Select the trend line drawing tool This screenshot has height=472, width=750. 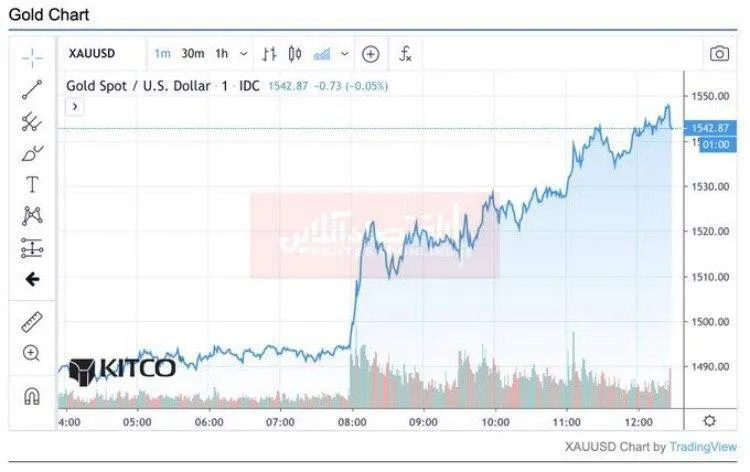32,90
